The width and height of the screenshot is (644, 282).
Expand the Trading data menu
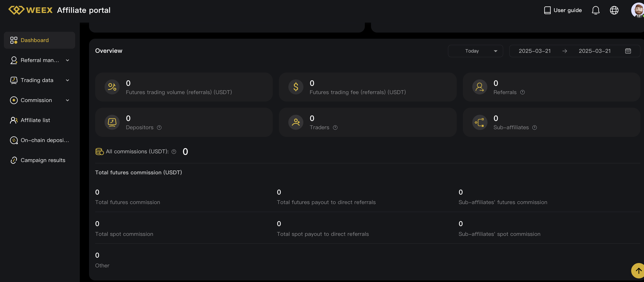[x=40, y=80]
